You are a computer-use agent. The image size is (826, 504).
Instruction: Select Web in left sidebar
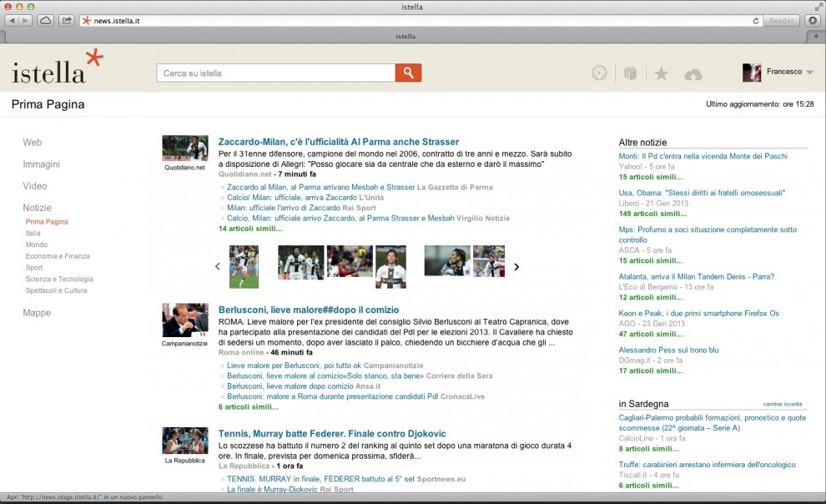[x=33, y=142]
